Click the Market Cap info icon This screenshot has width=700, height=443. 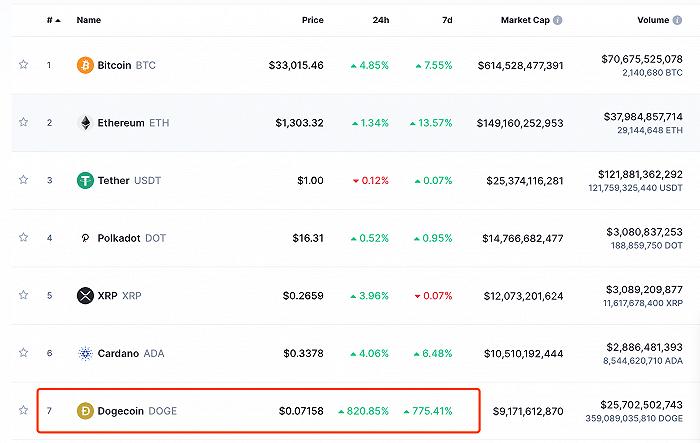point(558,20)
